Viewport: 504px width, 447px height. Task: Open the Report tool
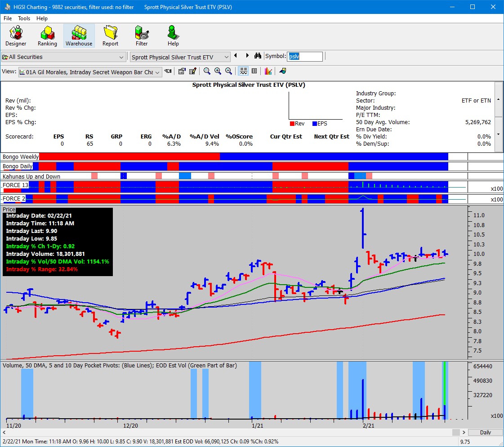(x=110, y=36)
